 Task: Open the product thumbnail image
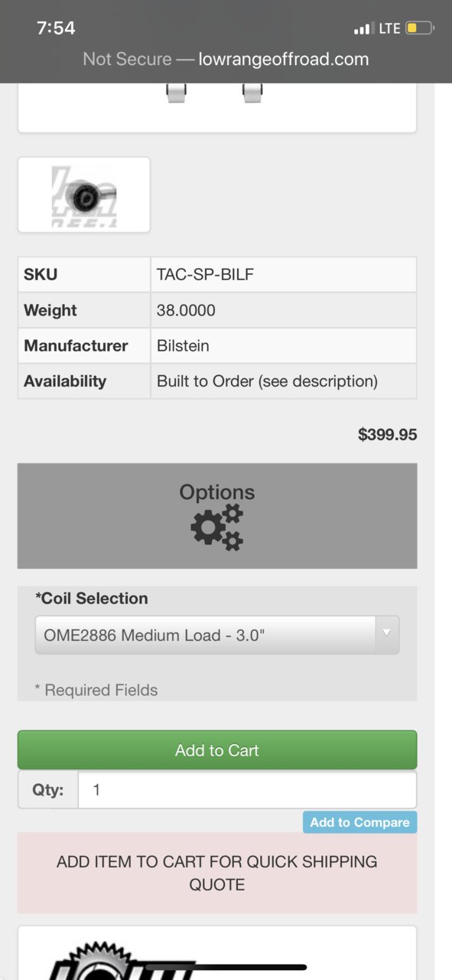pos(84,194)
